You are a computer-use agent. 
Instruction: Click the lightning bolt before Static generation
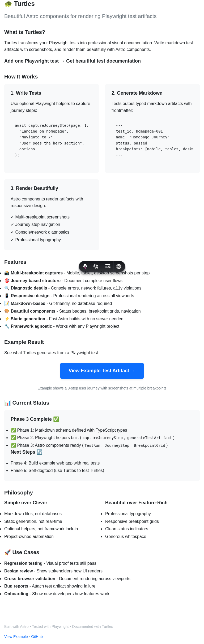pyautogui.click(x=7, y=319)
